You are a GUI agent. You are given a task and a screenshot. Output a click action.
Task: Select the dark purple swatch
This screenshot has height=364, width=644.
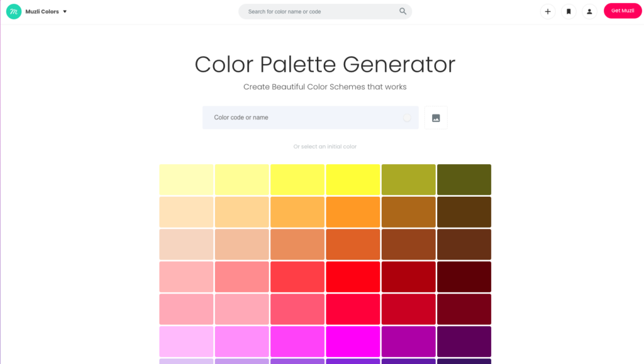pyautogui.click(x=464, y=341)
